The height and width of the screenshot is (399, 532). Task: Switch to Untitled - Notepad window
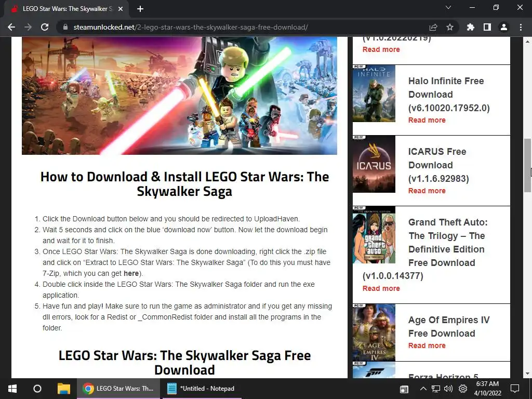click(202, 389)
